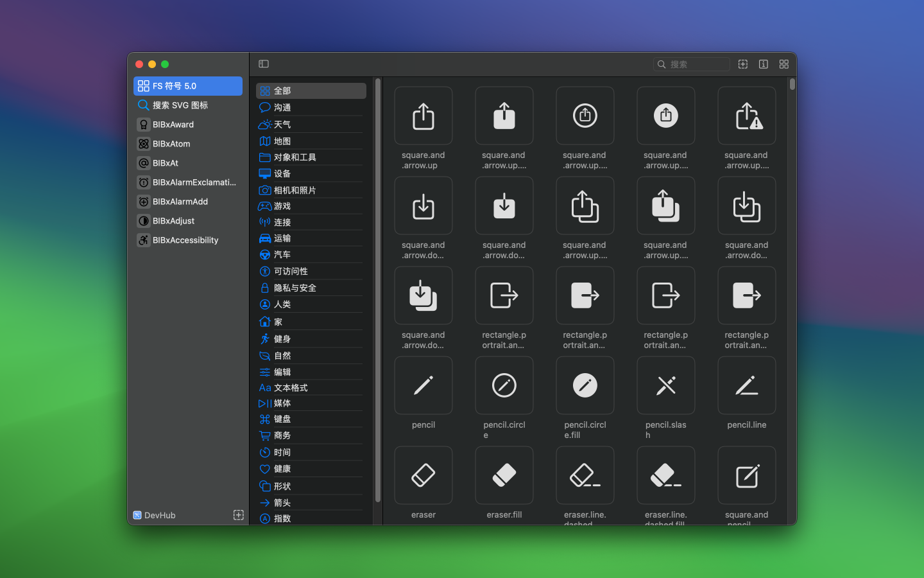This screenshot has width=924, height=578.
Task: Open the 汽车 category
Action: coord(311,254)
